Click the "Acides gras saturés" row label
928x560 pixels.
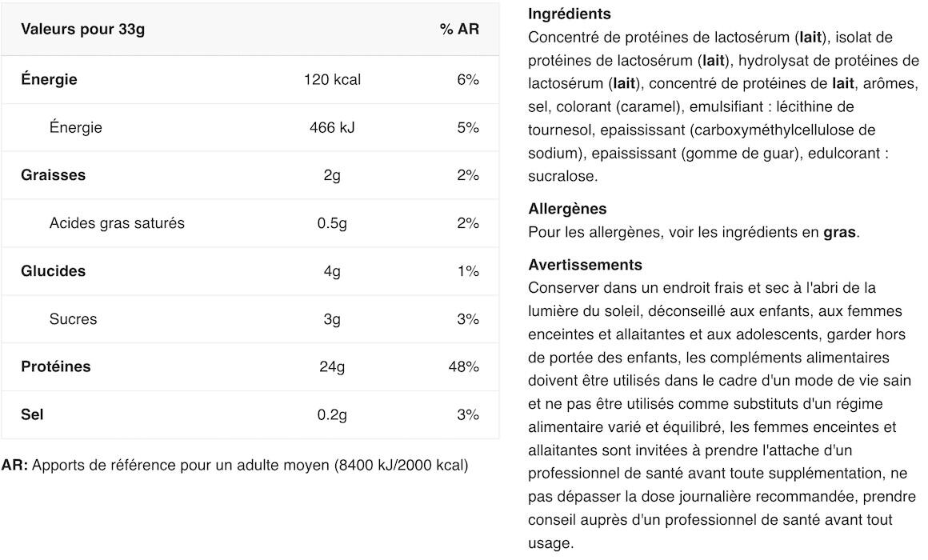[x=117, y=223]
